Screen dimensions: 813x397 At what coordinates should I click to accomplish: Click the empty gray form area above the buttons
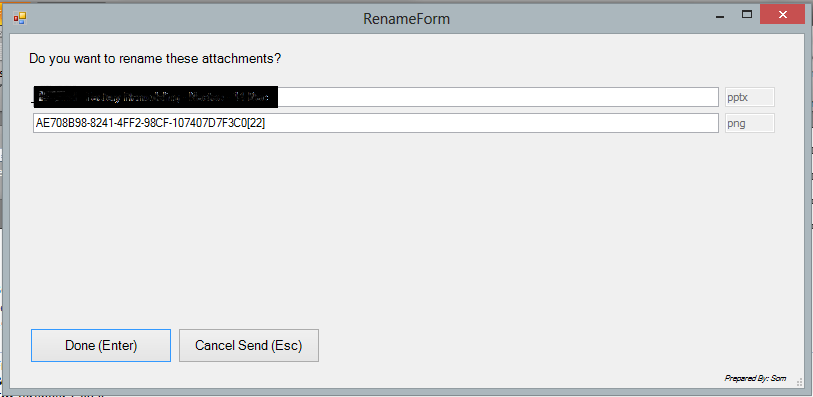click(404, 228)
